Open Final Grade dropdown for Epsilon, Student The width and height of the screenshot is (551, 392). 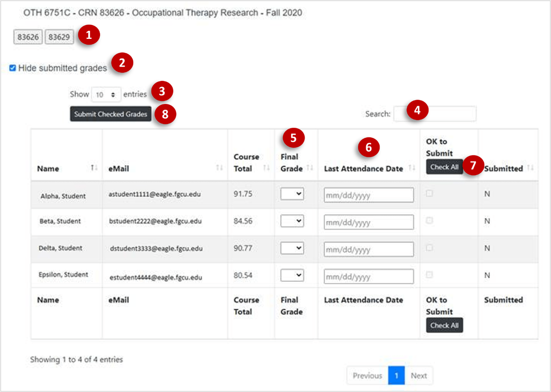[292, 275]
